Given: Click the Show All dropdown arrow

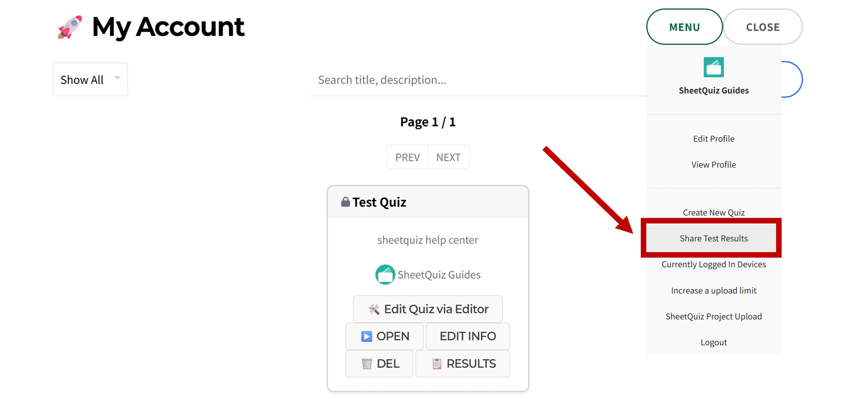Looking at the screenshot, I should (118, 78).
